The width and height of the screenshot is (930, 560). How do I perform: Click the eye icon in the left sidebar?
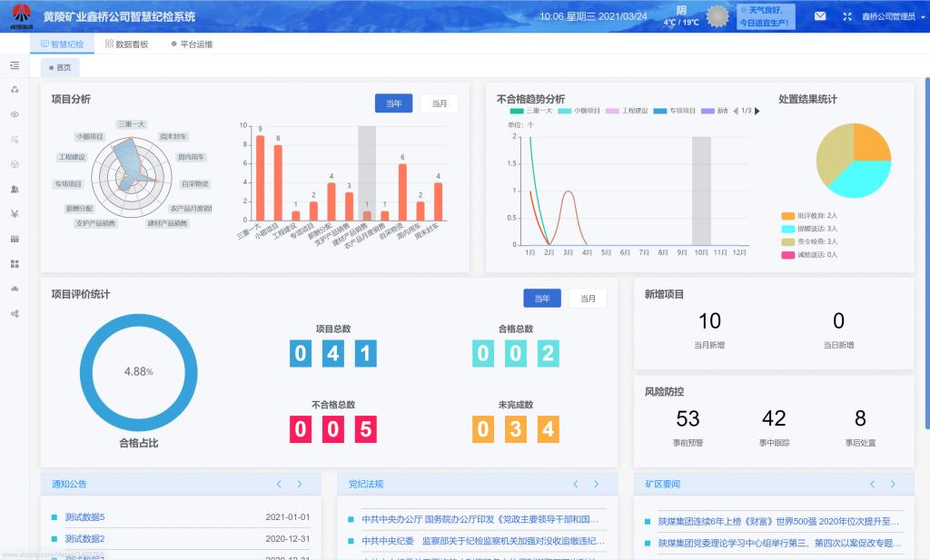[14, 114]
